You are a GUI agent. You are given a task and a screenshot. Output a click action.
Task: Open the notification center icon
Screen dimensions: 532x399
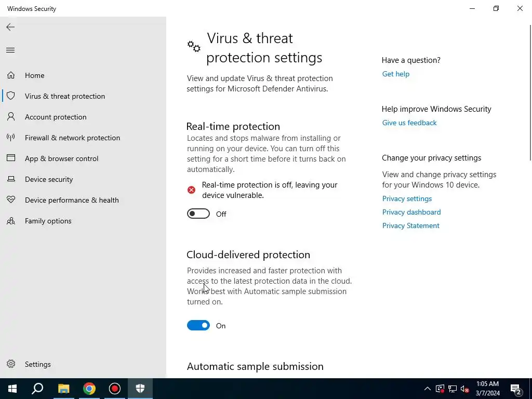(x=516, y=389)
